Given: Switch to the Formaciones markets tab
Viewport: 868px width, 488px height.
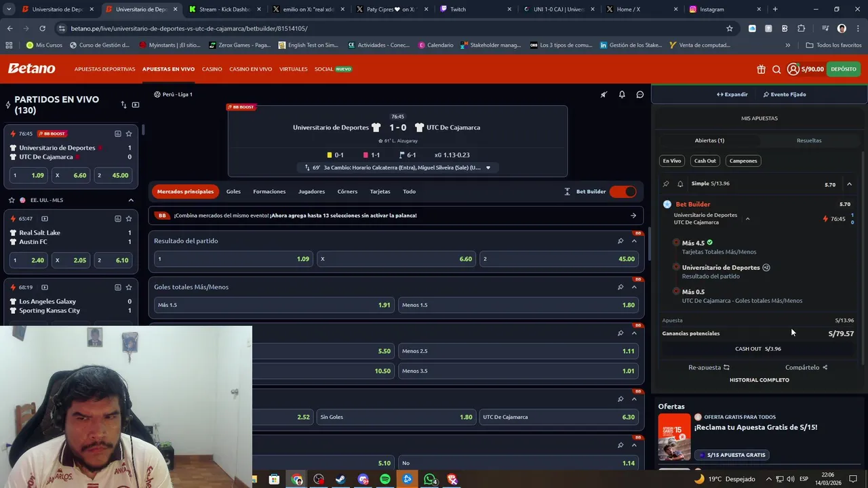Looking at the screenshot, I should 269,192.
